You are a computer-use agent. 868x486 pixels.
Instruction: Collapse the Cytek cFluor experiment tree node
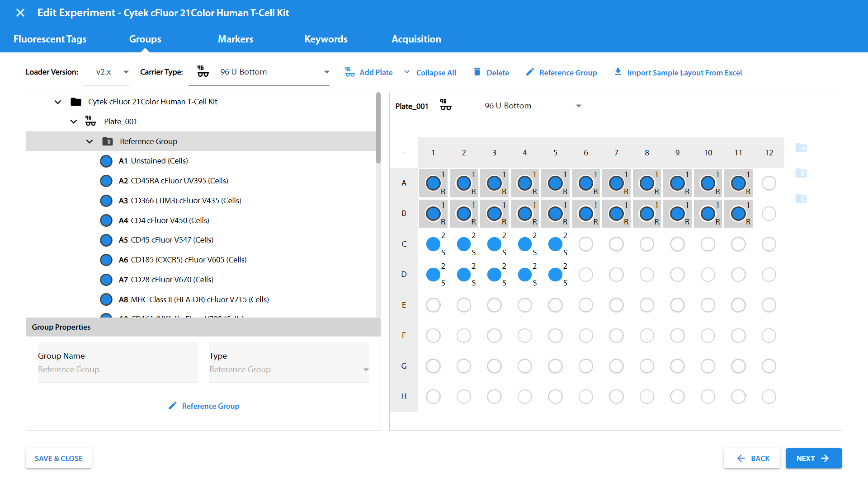point(58,102)
